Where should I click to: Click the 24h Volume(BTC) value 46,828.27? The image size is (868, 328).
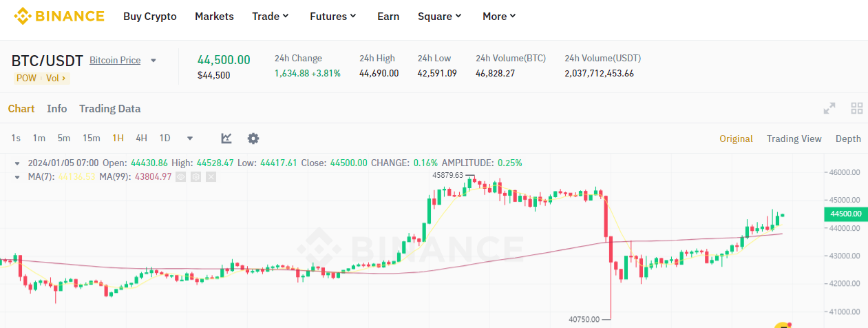(495, 73)
